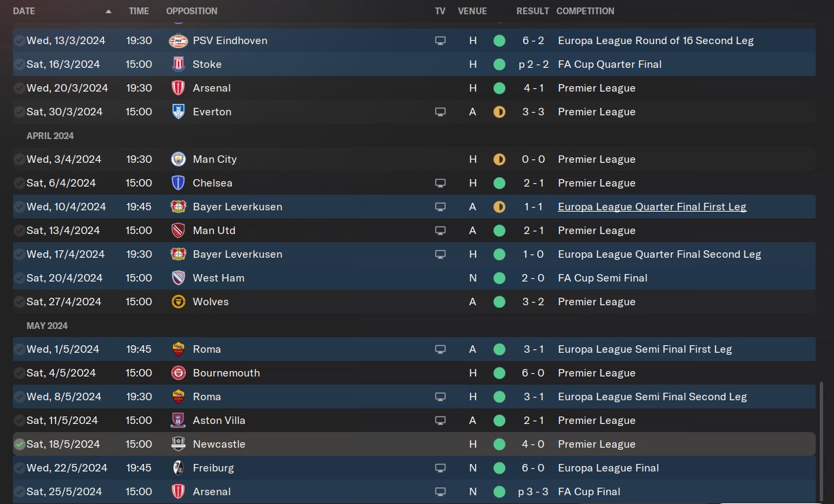Click the Venue column header

tap(472, 12)
